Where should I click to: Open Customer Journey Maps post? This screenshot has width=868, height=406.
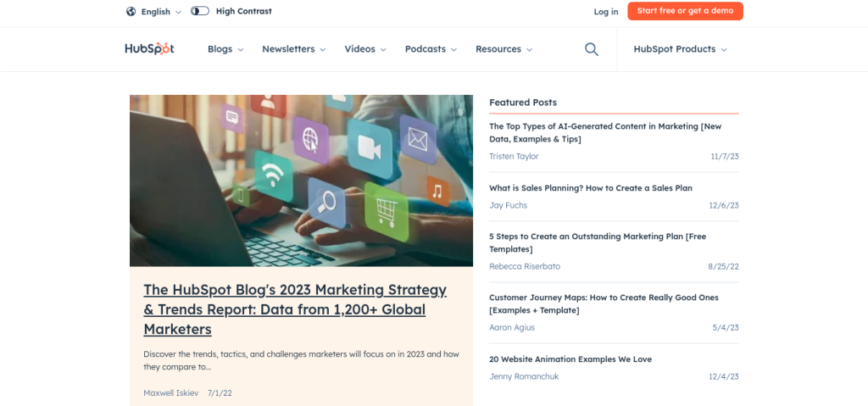604,304
